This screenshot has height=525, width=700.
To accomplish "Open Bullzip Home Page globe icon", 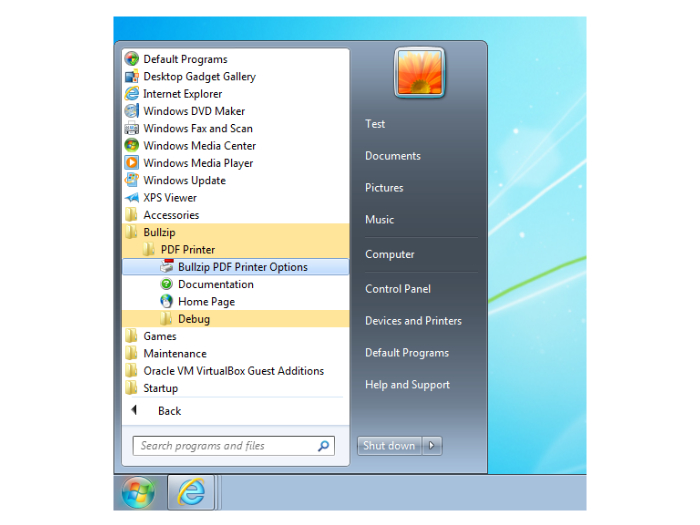I will (x=167, y=301).
